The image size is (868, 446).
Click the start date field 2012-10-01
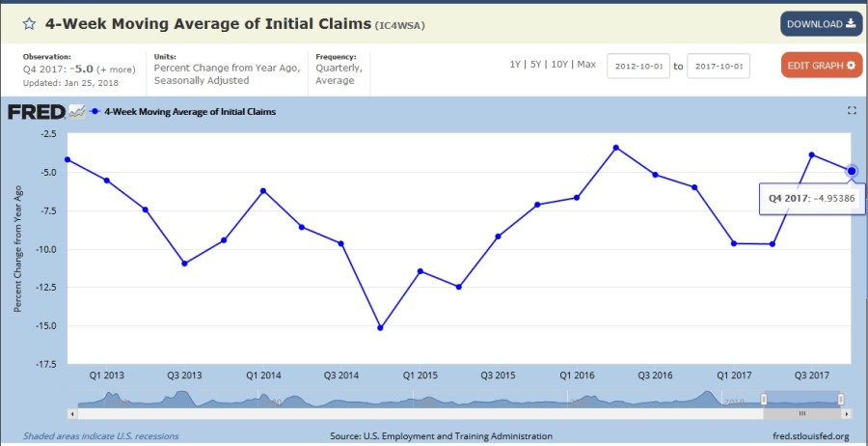638,66
